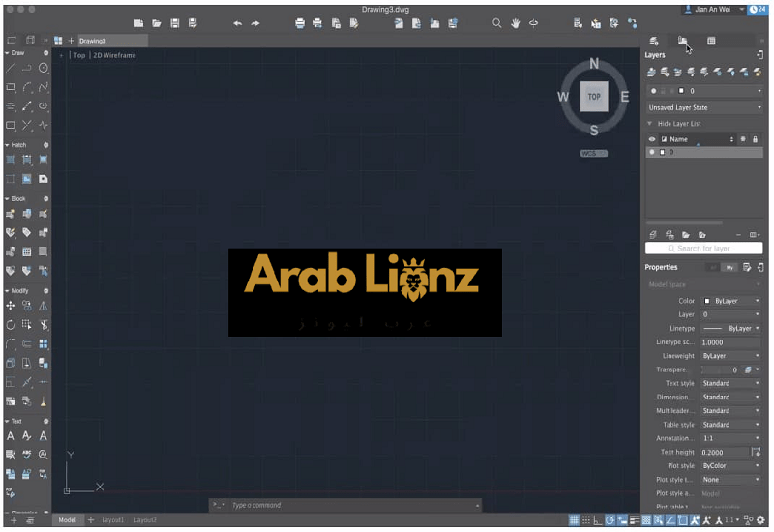Click the Draw section gear icon
Viewport: 774px width, 532px height.
click(45, 53)
